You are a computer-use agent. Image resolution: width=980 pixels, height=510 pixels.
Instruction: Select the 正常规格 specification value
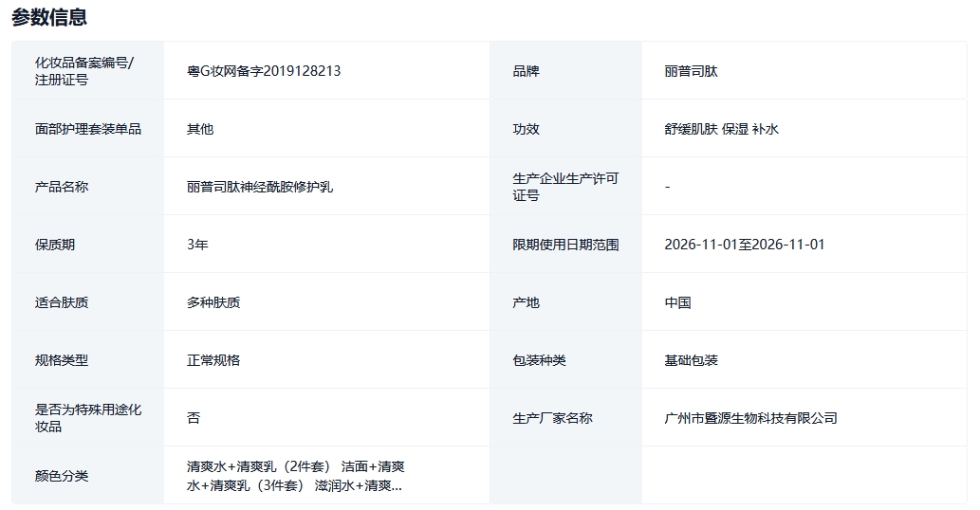[213, 360]
